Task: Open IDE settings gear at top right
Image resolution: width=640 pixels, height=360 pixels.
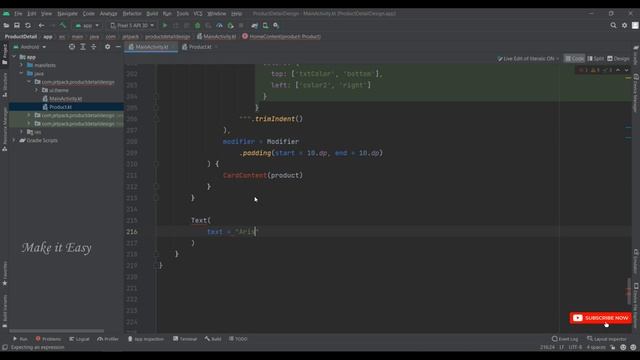Action: [x=624, y=25]
